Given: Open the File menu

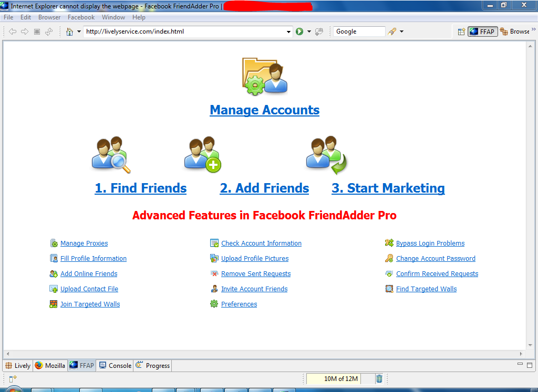Looking at the screenshot, I should coord(8,17).
